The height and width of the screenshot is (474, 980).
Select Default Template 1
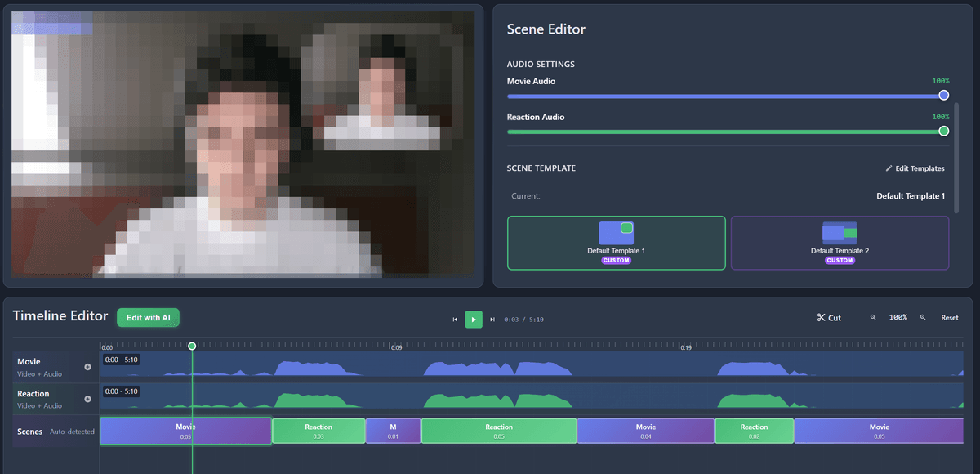[616, 243]
